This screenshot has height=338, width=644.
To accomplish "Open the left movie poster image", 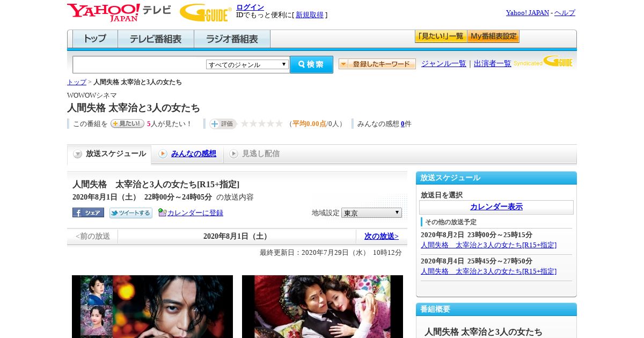I will click(x=152, y=306).
